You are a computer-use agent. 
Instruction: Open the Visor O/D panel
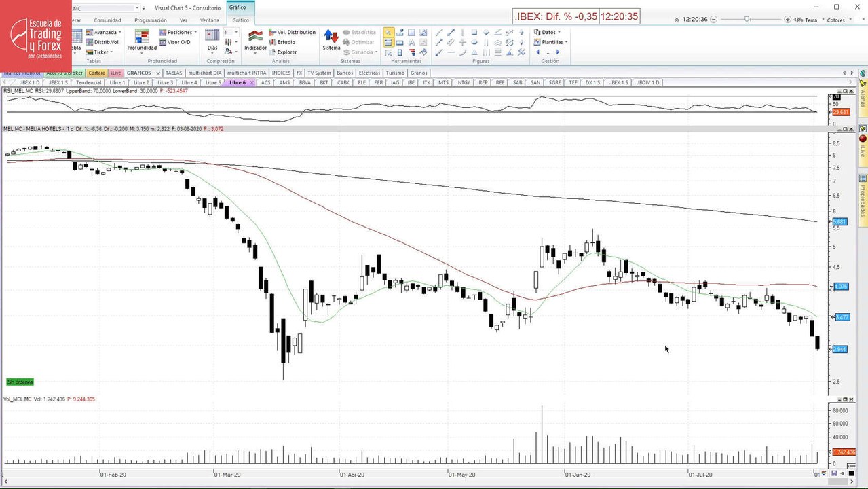[174, 42]
